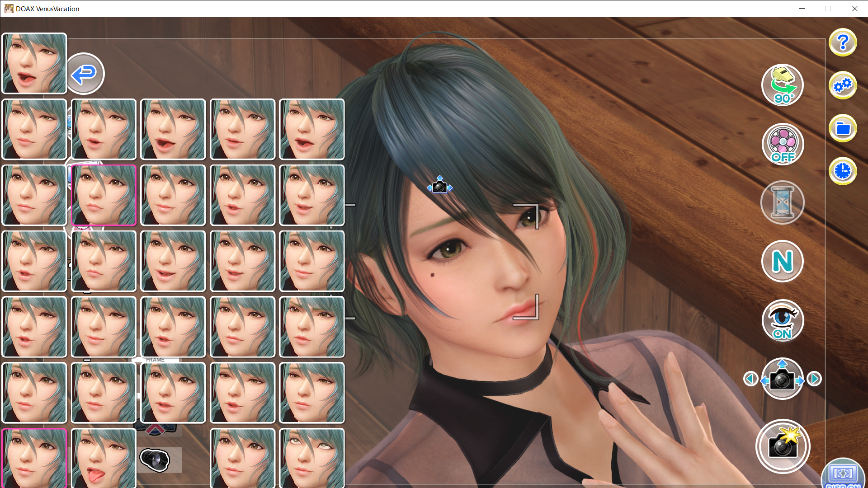Select pink-highlighted expression in bottom grid row
This screenshot has width=868, height=488.
34,458
